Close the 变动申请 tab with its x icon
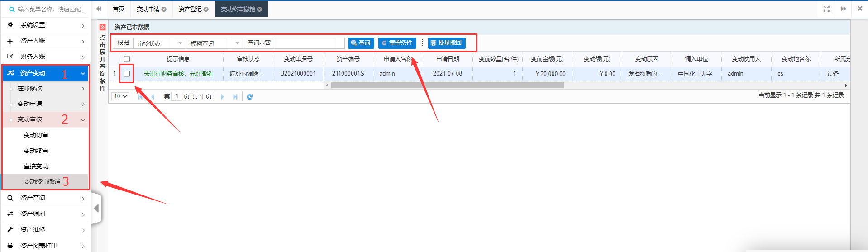Image resolution: width=868 pixels, height=252 pixels. (164, 10)
